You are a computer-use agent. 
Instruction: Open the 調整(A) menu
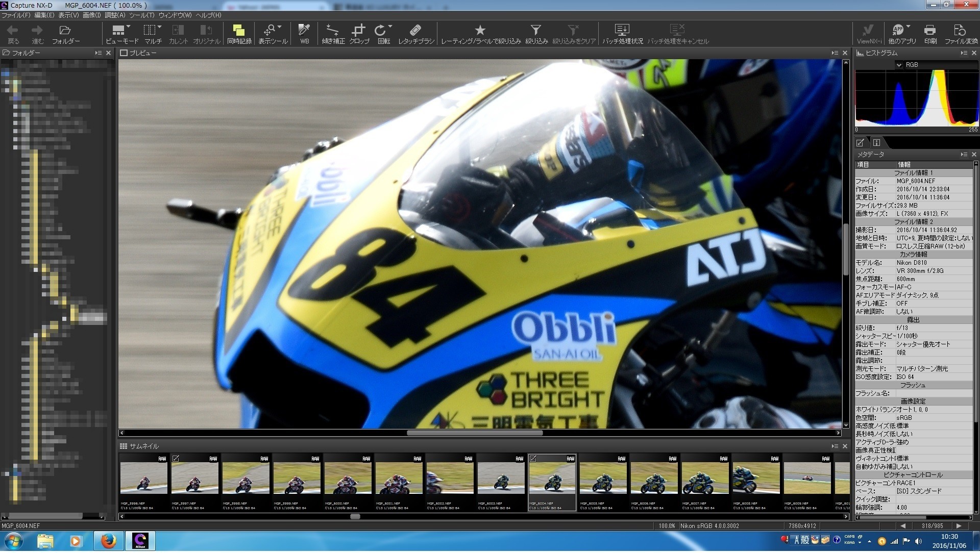(x=115, y=15)
